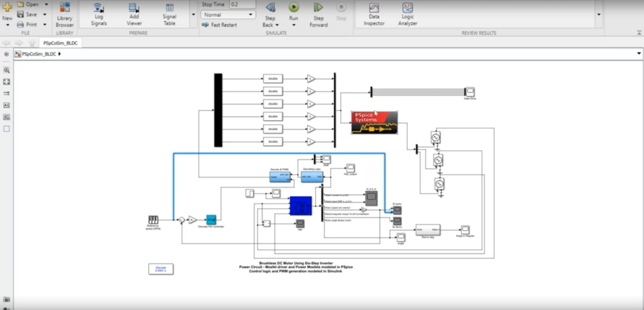Image resolution: width=644 pixels, height=310 pixels.
Task: Select the Image annotation tool
Action: click(6, 117)
